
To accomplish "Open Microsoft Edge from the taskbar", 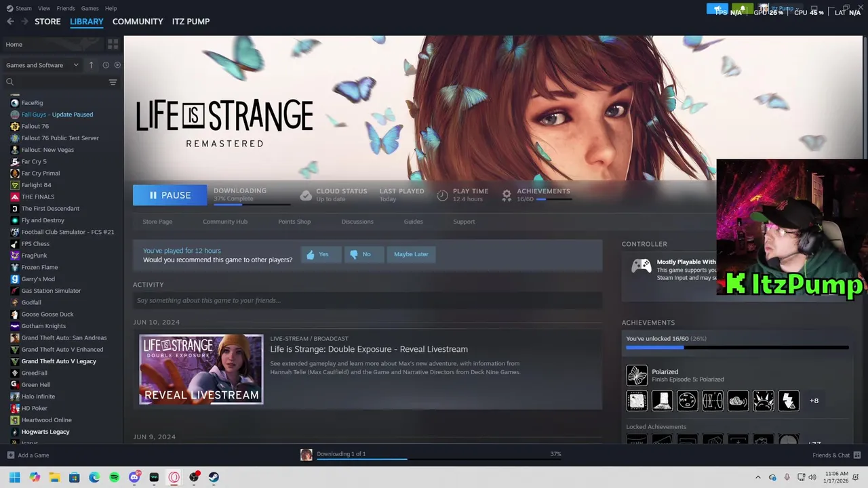I will pyautogui.click(x=94, y=477).
